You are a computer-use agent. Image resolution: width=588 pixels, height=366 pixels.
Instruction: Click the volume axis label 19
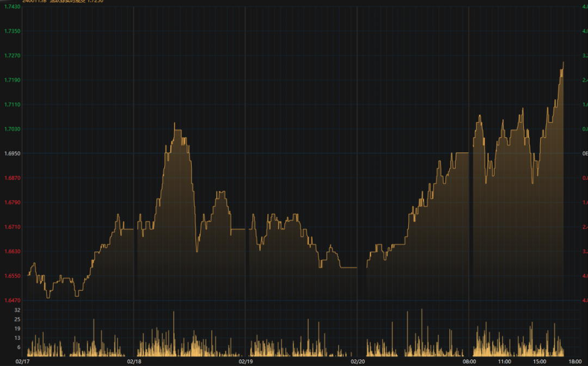17,328
